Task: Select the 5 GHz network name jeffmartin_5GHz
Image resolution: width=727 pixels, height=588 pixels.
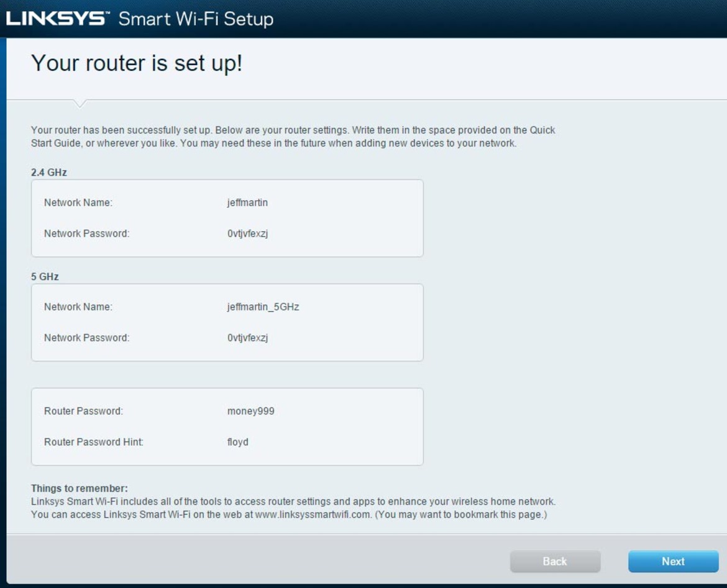Action: tap(263, 307)
